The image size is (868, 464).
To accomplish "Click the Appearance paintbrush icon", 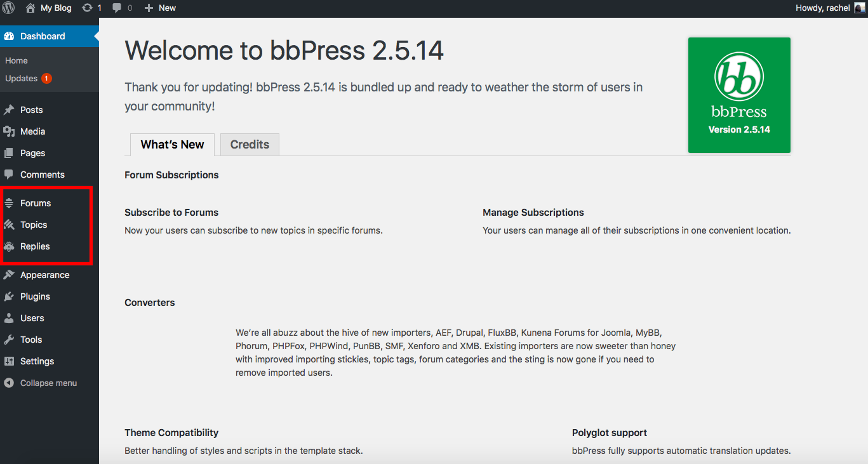I will [9, 275].
